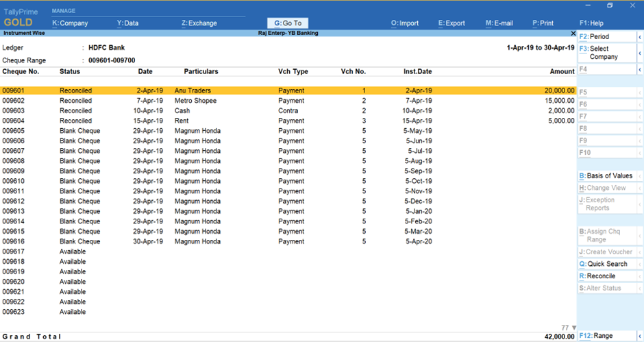Minimize the TallyPrime window
This screenshot has width=644, height=342.
click(x=588, y=5)
